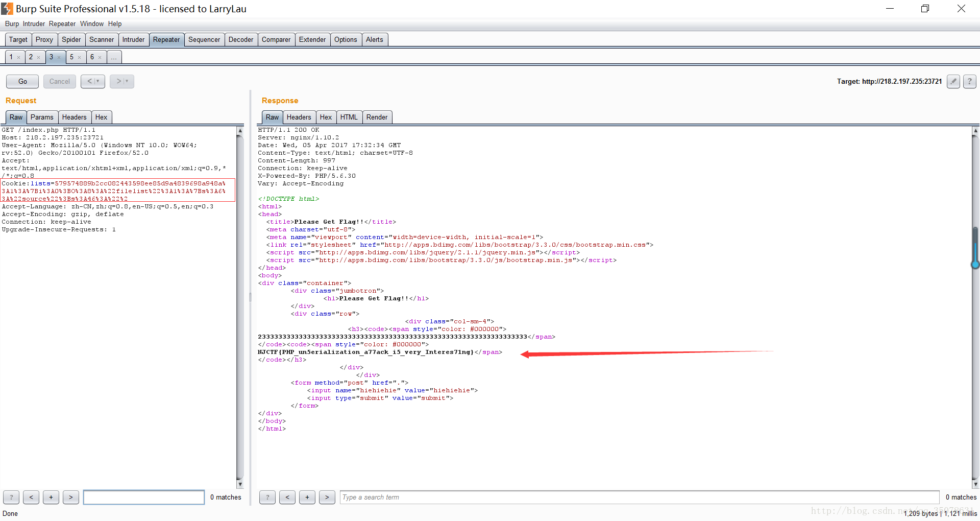This screenshot has height=521, width=980.
Task: Switch to the Proxy tab
Action: [x=44, y=39]
